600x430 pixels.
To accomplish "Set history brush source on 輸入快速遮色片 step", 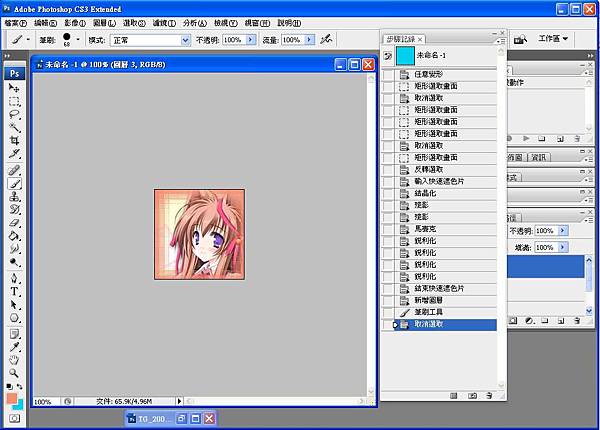I will coord(388,181).
